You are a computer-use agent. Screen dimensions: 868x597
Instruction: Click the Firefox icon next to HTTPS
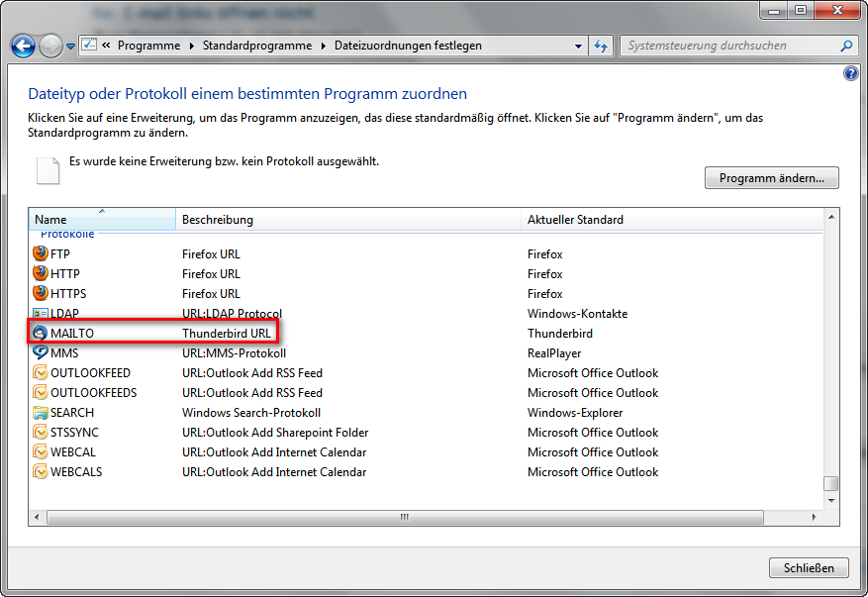[41, 293]
